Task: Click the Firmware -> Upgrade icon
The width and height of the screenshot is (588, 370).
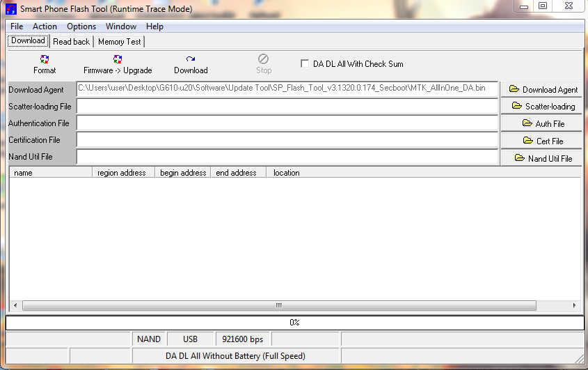Action: pos(118,59)
